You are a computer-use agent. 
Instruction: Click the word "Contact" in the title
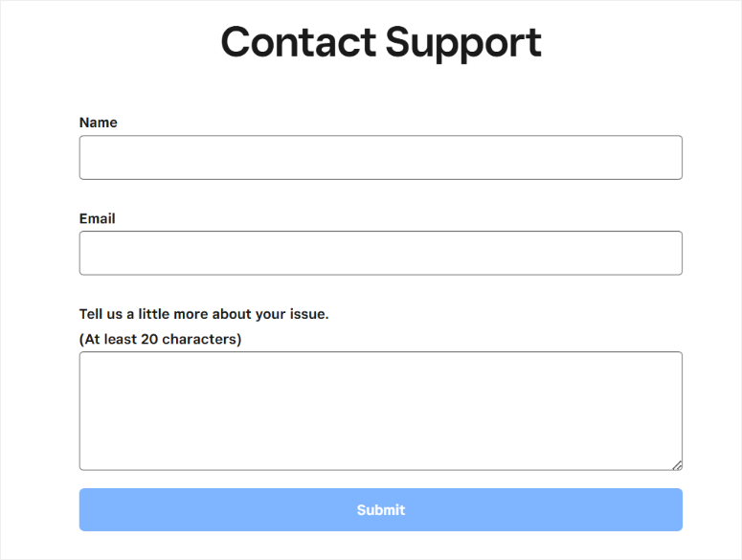coord(298,42)
